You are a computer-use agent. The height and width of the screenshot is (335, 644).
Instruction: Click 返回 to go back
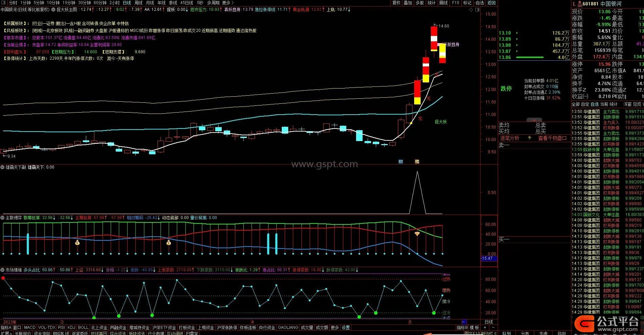pos(491,3)
